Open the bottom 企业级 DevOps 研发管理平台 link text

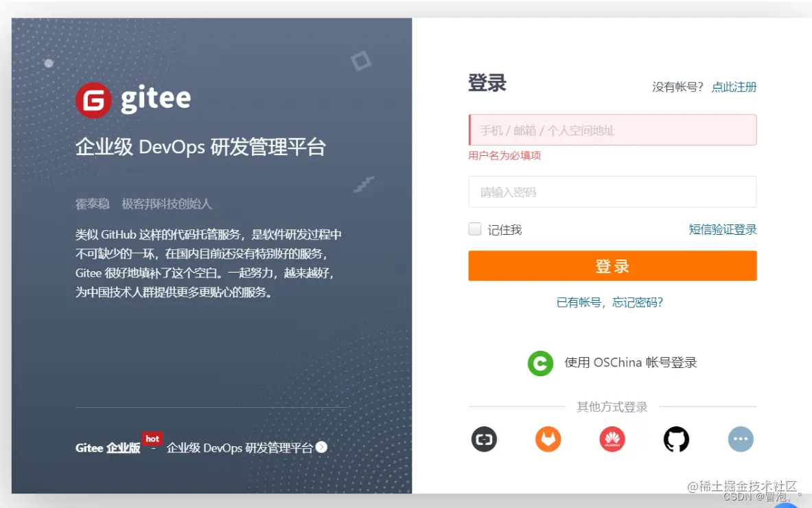(240, 448)
